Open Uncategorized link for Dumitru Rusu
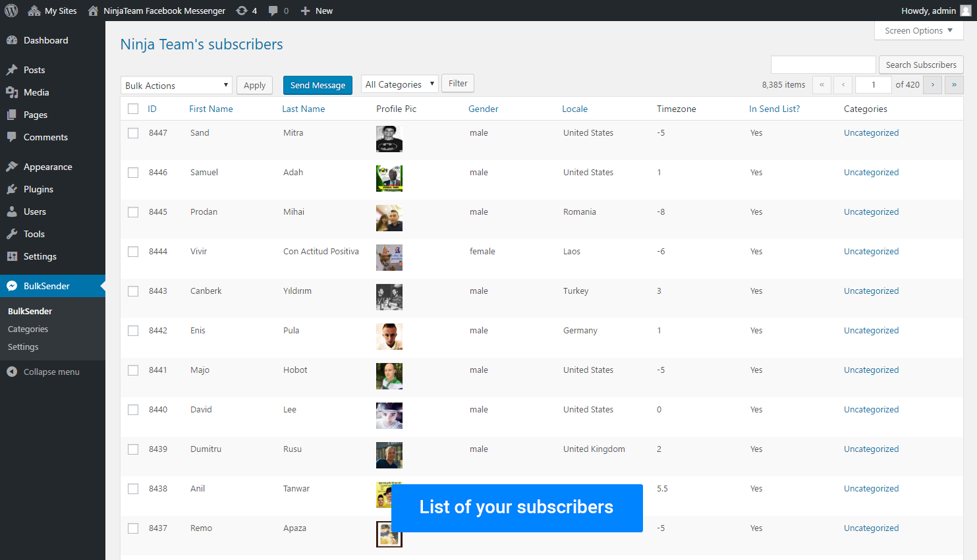The image size is (977, 560). coord(871,449)
